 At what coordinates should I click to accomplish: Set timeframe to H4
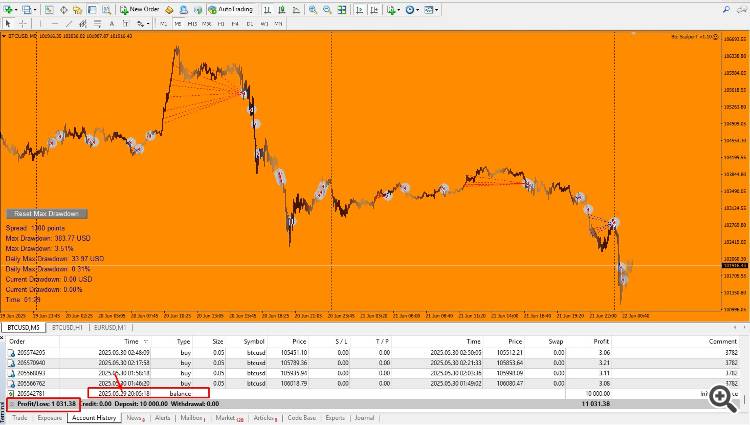click(235, 23)
